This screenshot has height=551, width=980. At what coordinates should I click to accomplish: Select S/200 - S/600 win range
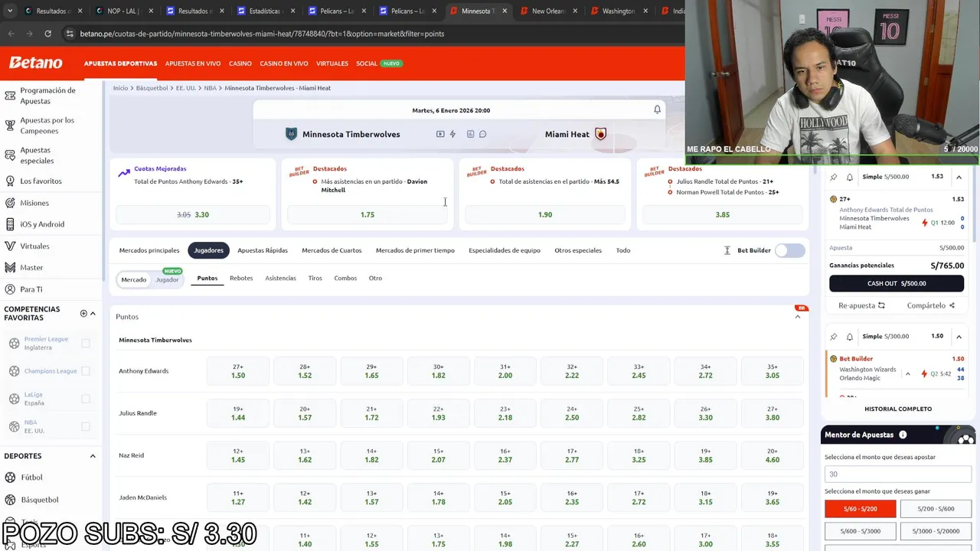pyautogui.click(x=936, y=509)
